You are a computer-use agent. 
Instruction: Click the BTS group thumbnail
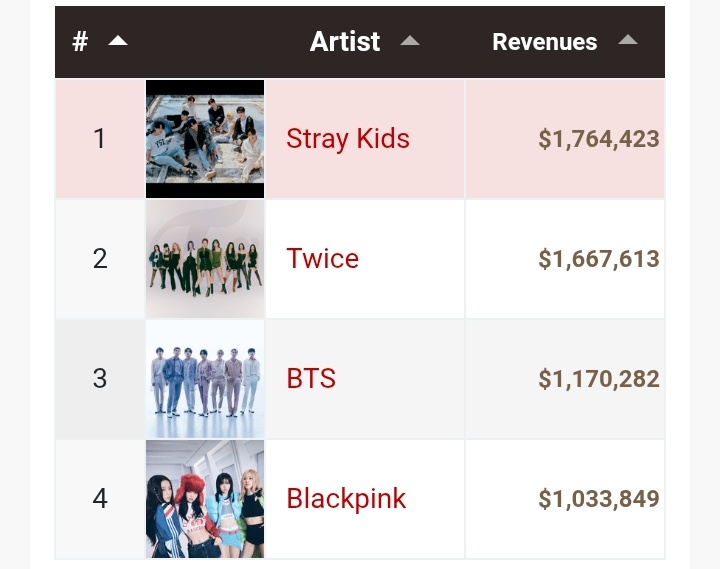tap(205, 379)
